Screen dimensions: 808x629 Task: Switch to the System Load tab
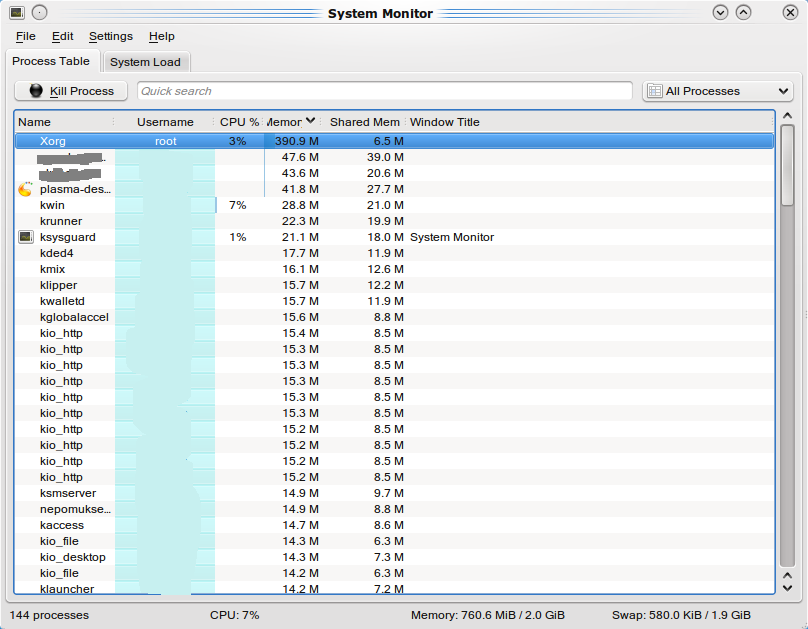tap(145, 62)
